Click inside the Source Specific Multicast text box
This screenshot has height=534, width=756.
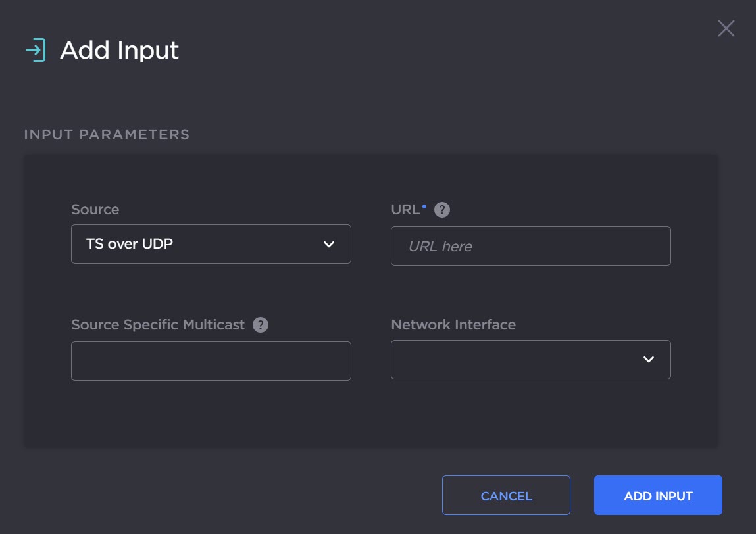pos(211,360)
